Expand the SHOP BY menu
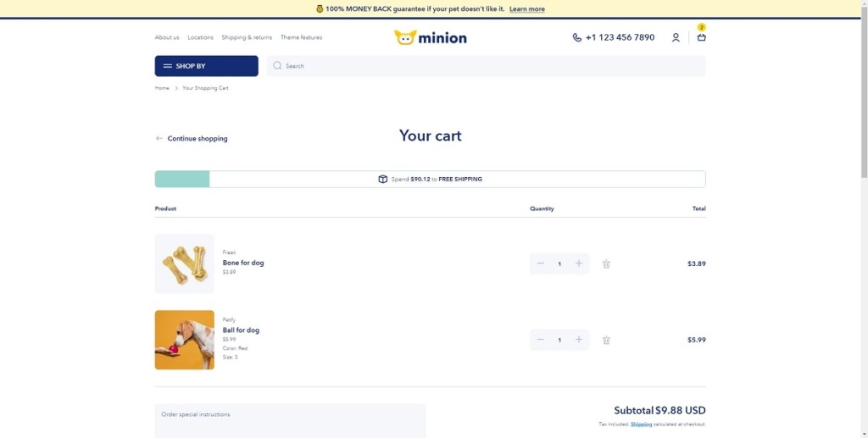The width and height of the screenshot is (868, 438). click(206, 66)
